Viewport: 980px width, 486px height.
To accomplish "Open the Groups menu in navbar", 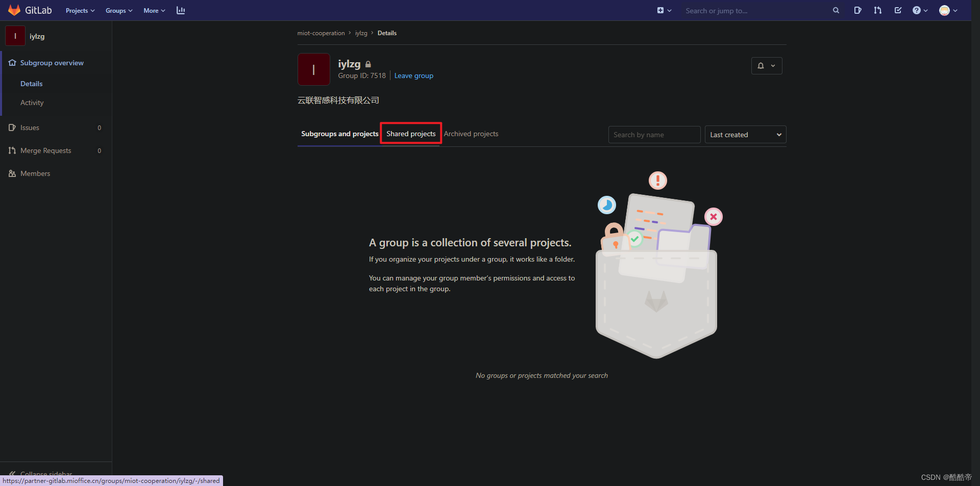I will (119, 11).
